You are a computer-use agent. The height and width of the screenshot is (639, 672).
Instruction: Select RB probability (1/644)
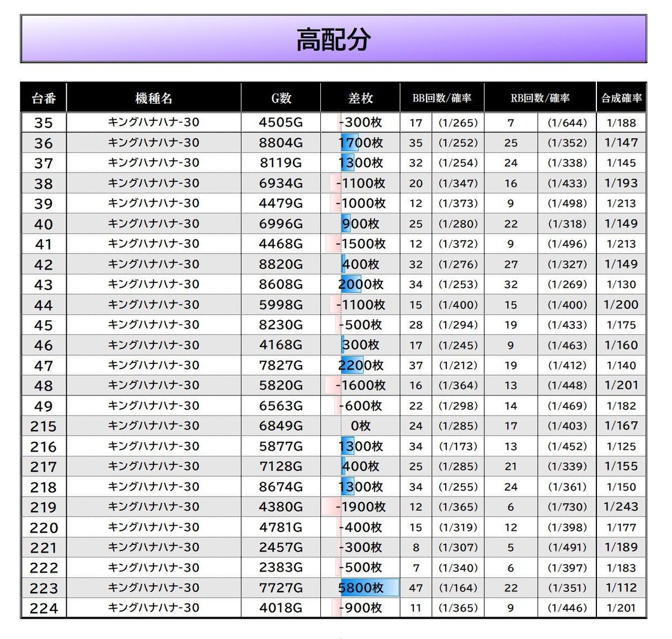567,123
